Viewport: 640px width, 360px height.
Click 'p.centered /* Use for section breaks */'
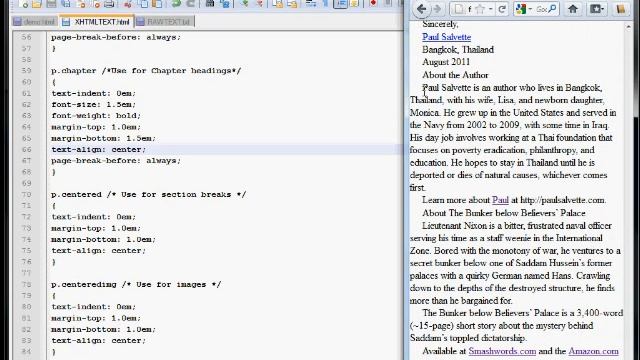(x=149, y=194)
